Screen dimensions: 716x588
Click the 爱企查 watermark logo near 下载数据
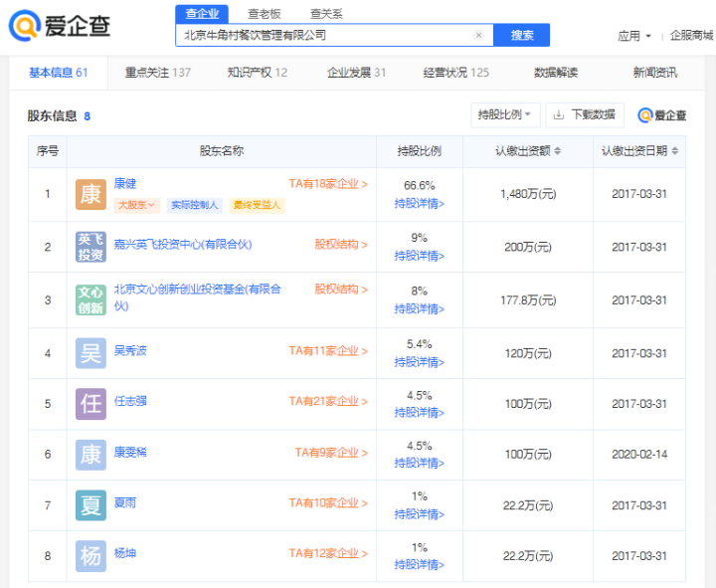(x=661, y=115)
